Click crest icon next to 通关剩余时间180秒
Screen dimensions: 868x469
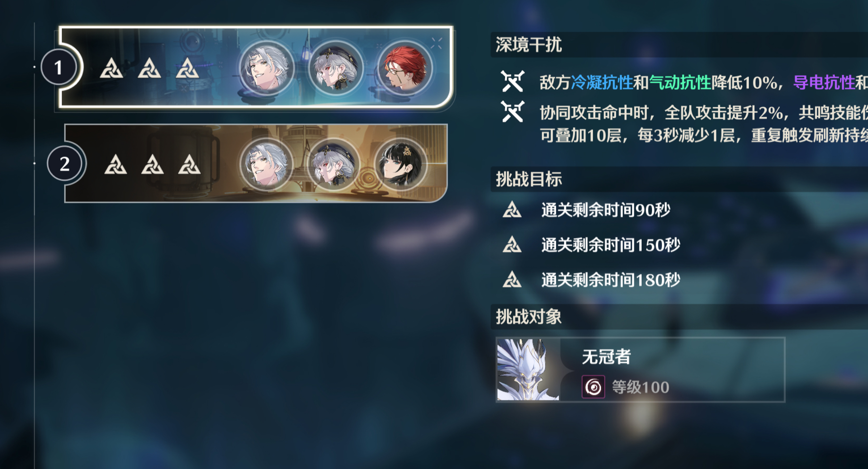click(x=512, y=279)
